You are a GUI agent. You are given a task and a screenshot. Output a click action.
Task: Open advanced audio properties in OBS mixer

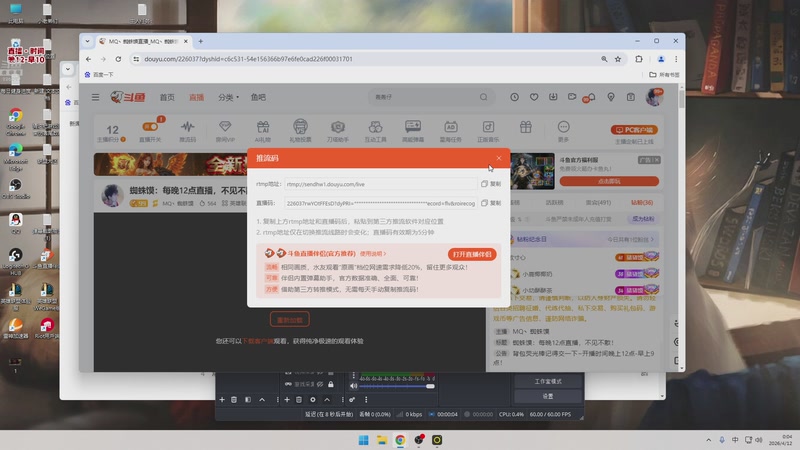tap(352, 399)
